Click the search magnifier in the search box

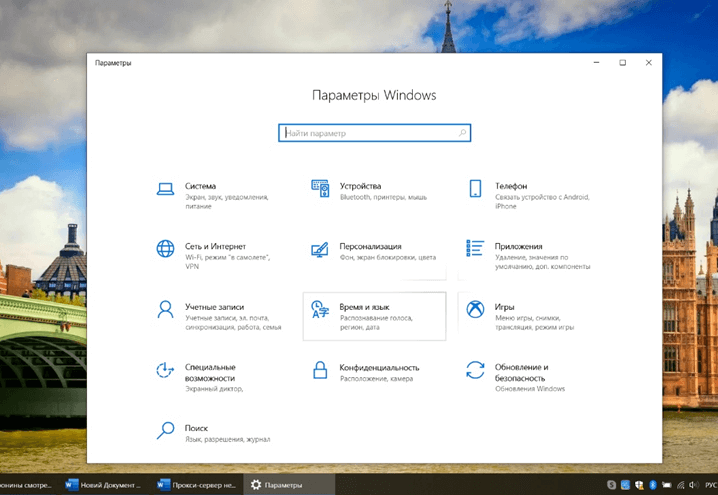tap(462, 133)
